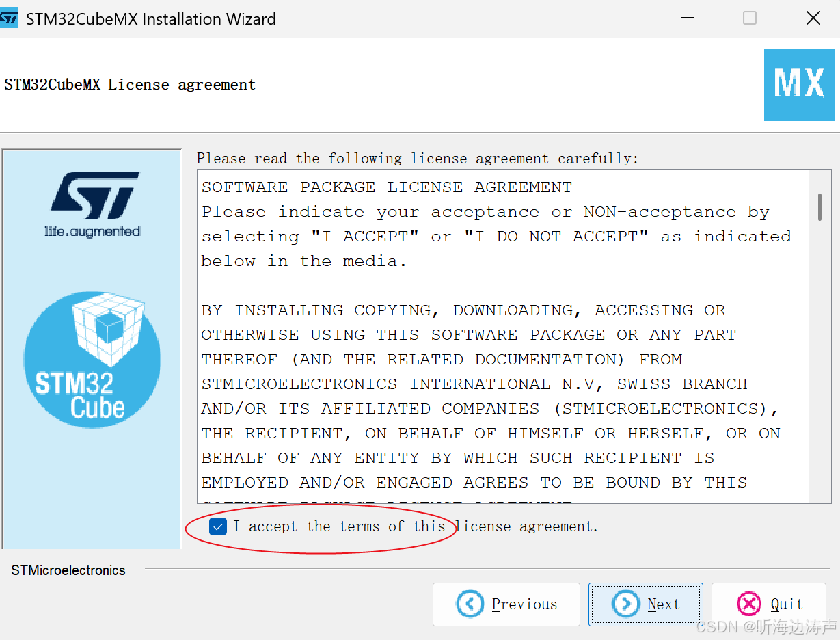Click the ST icon in title bar
840x640 pixels.
tap(10, 18)
